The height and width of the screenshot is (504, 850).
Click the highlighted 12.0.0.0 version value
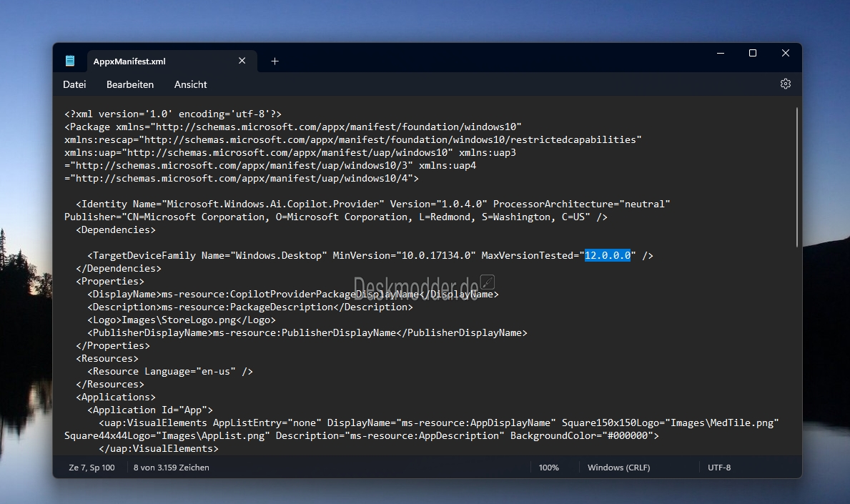608,255
